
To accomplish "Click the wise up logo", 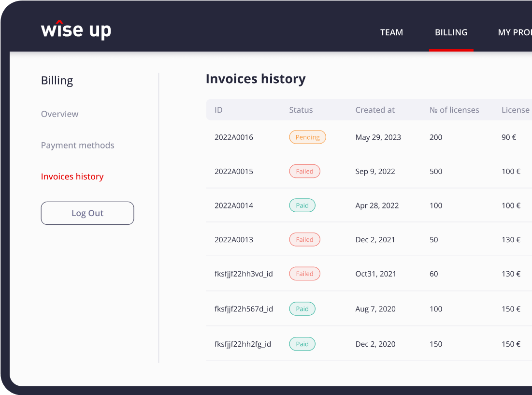I will 76,30.
